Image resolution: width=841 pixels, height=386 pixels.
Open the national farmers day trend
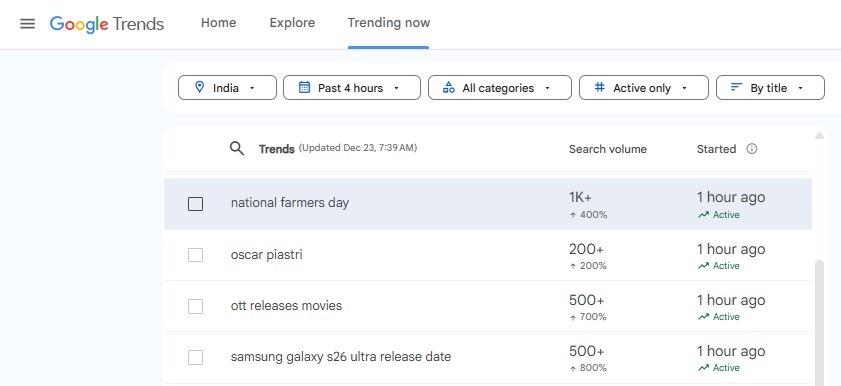(290, 203)
